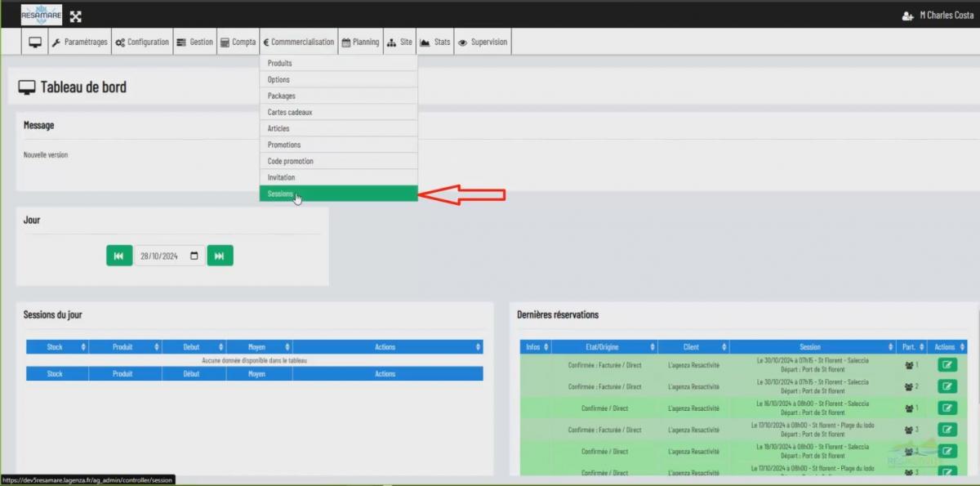
Task: Sort Dernières réservations by Part. column
Action: [912, 347]
